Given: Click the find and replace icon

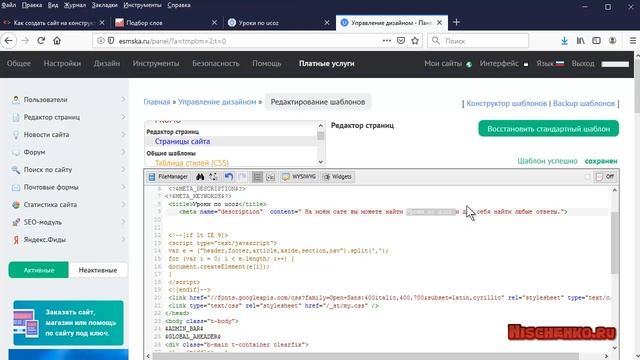Looking at the screenshot, I should click(213, 177).
